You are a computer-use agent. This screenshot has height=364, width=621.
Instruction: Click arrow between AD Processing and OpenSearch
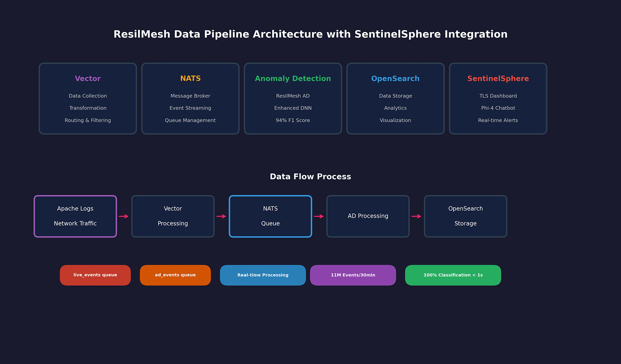[417, 216]
